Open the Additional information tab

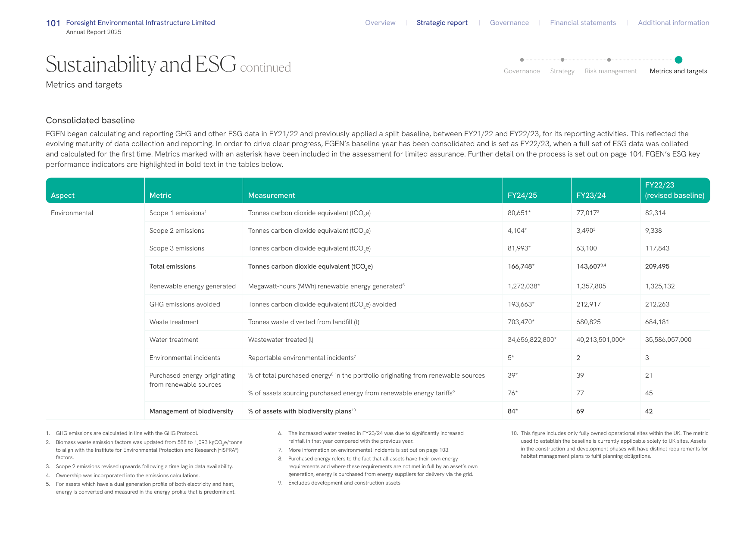(673, 23)
